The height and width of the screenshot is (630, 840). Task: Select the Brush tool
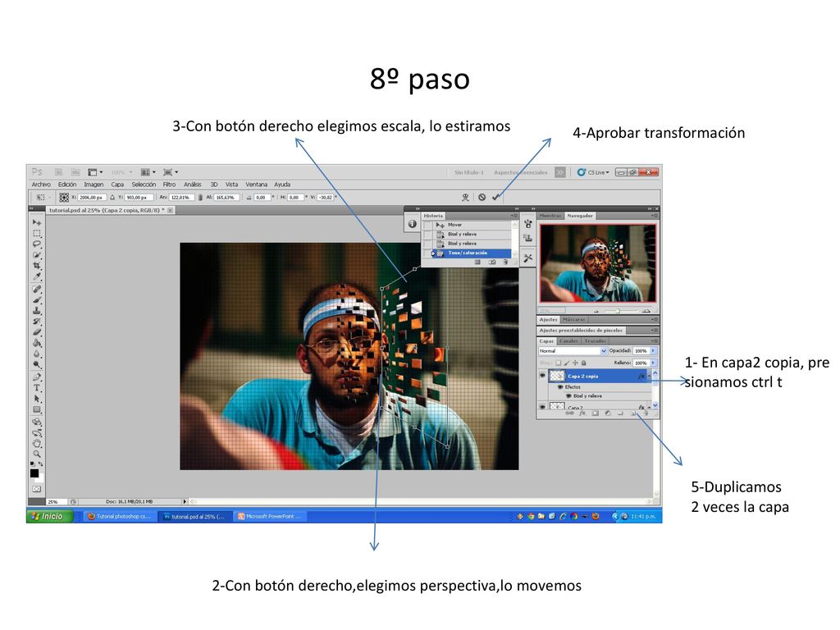point(36,300)
